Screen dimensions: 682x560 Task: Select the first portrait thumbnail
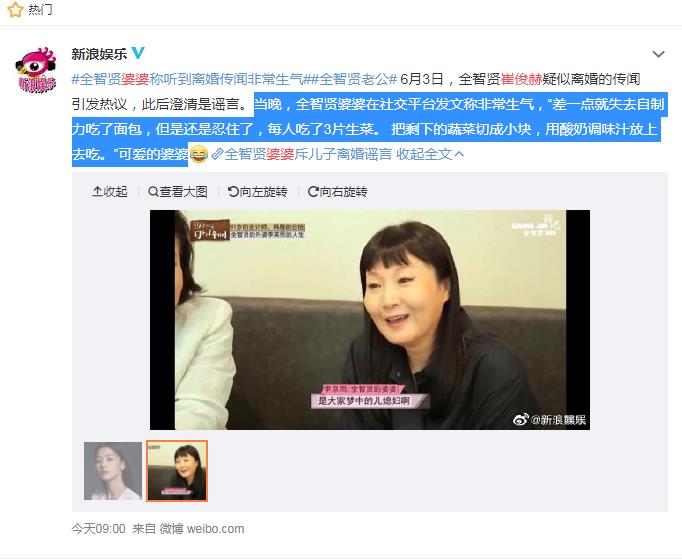113,471
